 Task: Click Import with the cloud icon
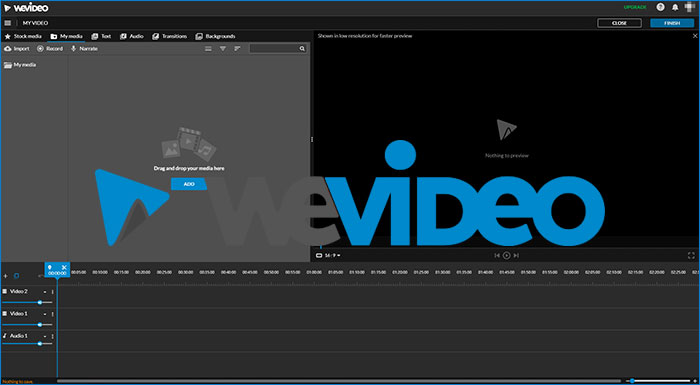(17, 49)
